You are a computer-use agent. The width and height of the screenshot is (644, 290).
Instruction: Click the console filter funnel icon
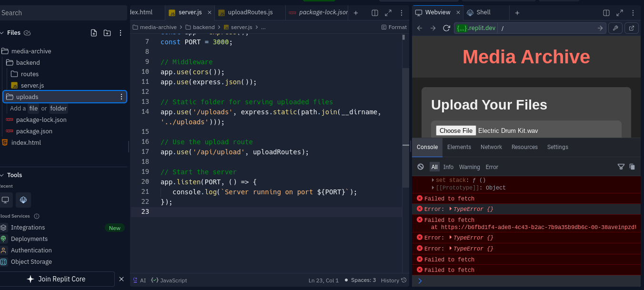pos(621,167)
